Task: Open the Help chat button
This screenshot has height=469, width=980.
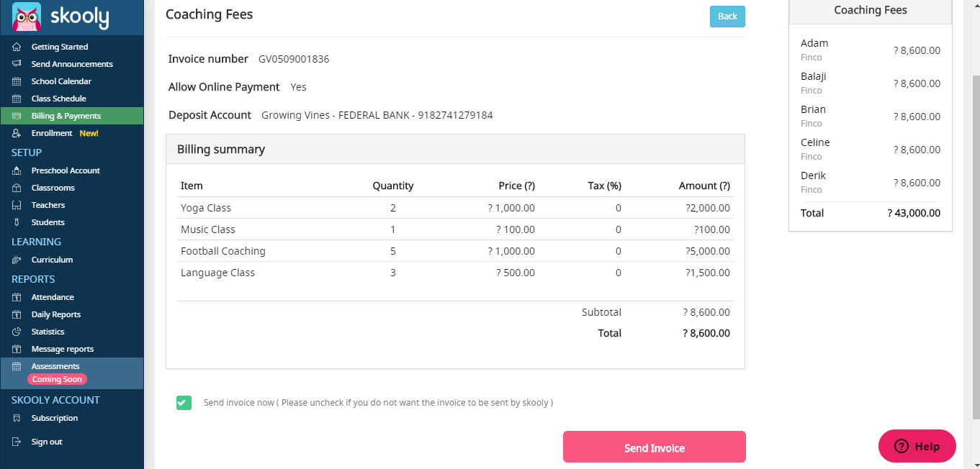Action: pos(917,446)
